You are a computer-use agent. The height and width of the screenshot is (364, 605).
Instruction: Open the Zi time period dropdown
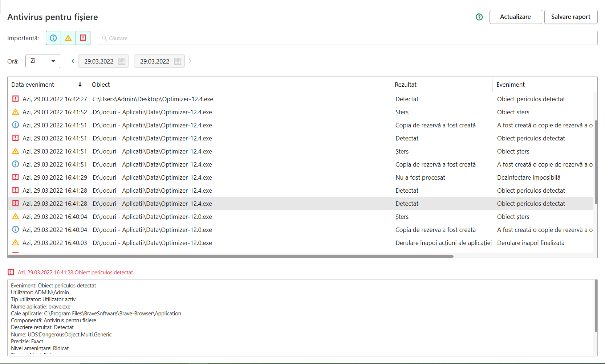coord(42,61)
